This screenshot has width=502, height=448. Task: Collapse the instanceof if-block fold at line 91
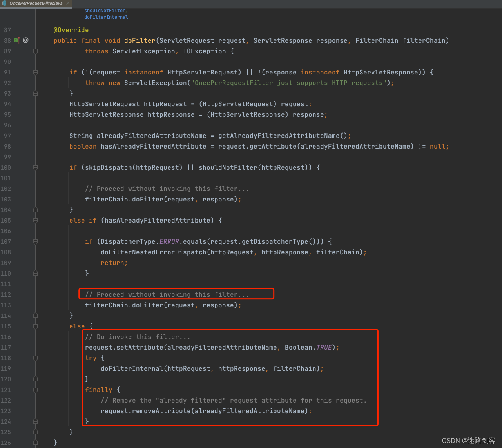pos(35,72)
